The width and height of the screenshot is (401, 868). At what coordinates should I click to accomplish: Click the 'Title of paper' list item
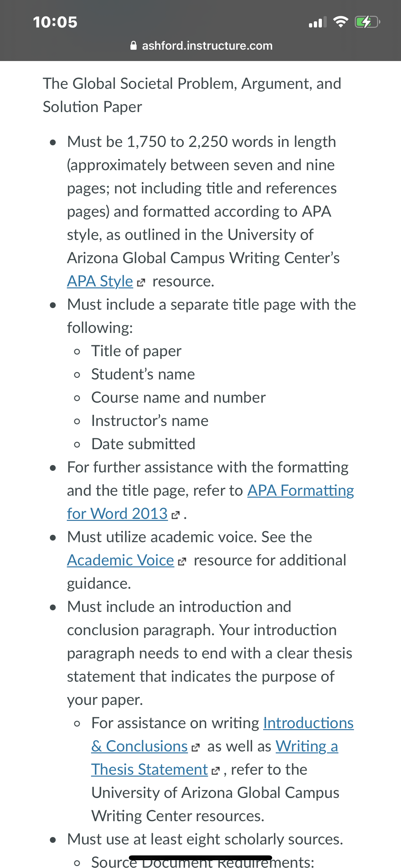coord(136,351)
